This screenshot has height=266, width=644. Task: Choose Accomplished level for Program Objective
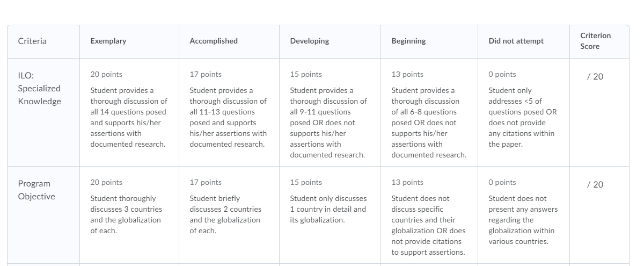click(229, 214)
